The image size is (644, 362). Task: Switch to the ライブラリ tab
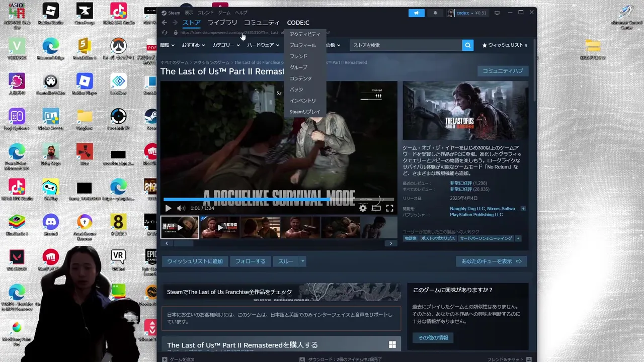222,23
